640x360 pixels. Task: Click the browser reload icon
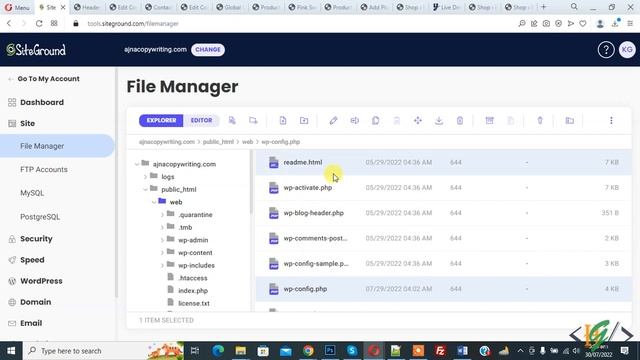39,24
